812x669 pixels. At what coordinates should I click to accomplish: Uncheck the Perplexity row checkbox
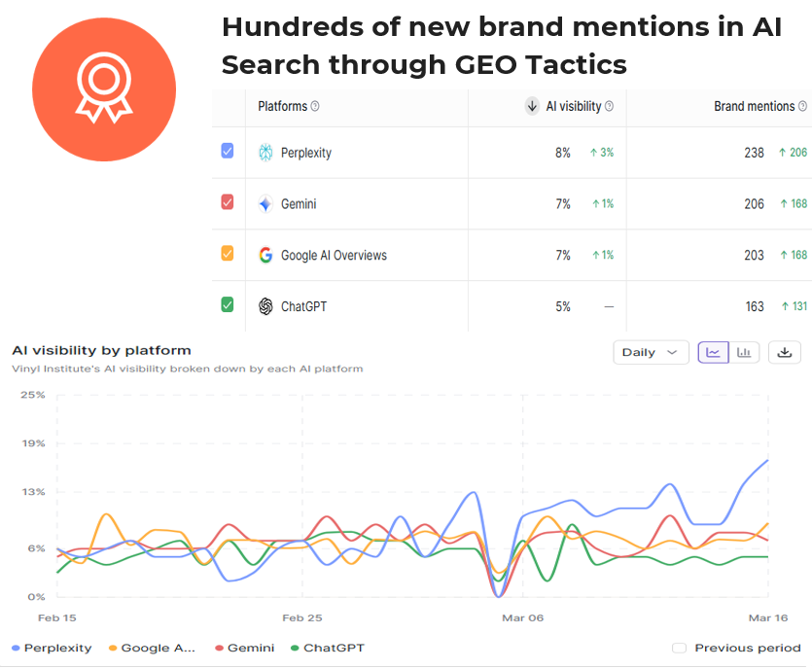pos(228,151)
